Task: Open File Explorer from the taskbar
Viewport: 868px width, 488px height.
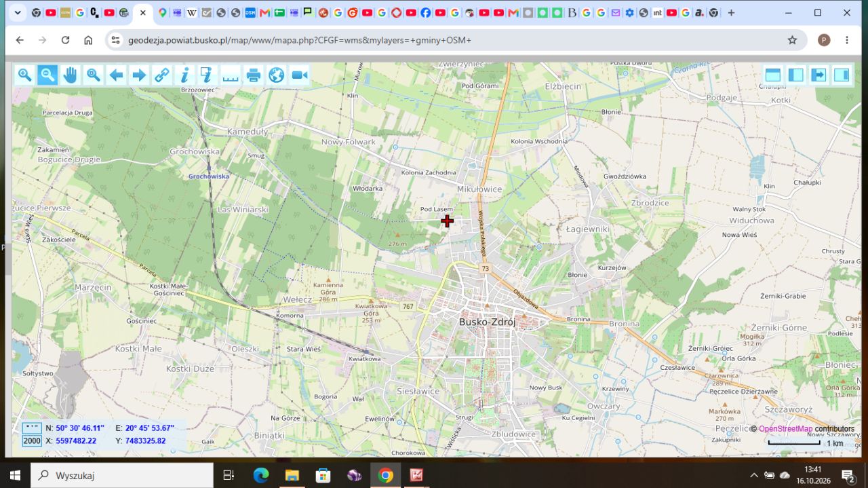Action: (292, 475)
